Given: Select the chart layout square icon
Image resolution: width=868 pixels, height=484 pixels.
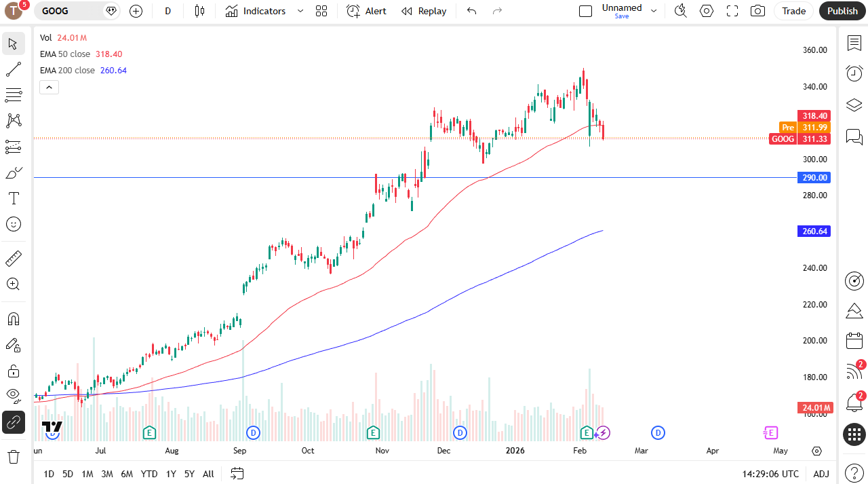Looking at the screenshot, I should pyautogui.click(x=585, y=11).
